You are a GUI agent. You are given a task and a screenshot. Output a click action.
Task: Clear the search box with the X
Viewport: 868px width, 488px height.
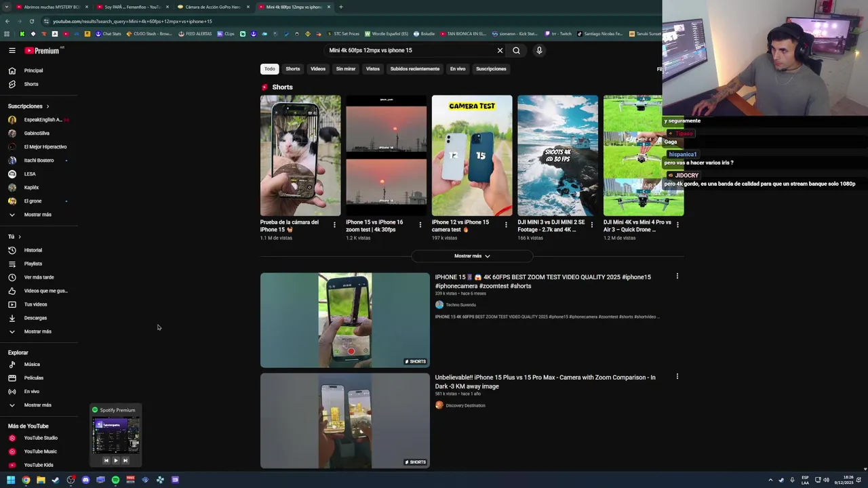pyautogui.click(x=500, y=50)
